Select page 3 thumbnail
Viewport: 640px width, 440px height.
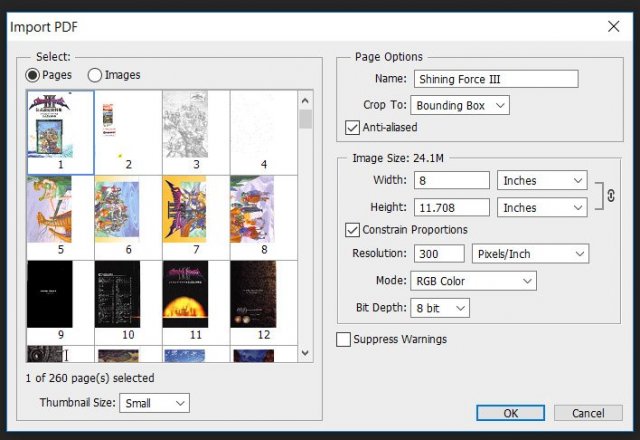tap(196, 133)
